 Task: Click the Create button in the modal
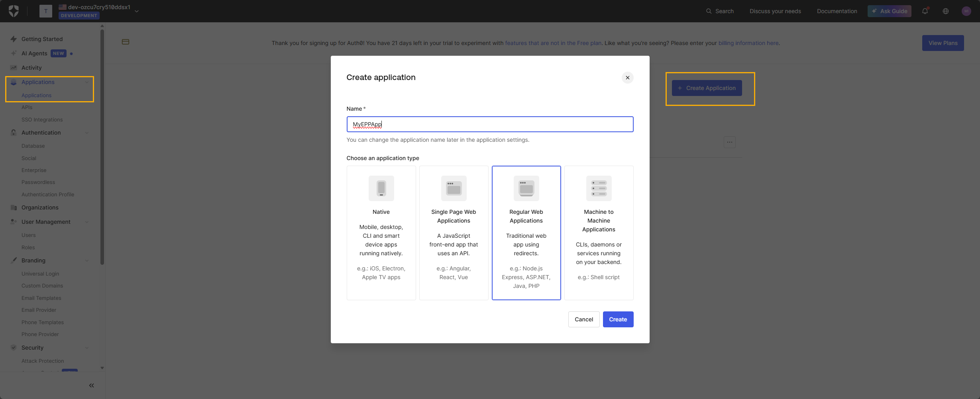pyautogui.click(x=618, y=319)
